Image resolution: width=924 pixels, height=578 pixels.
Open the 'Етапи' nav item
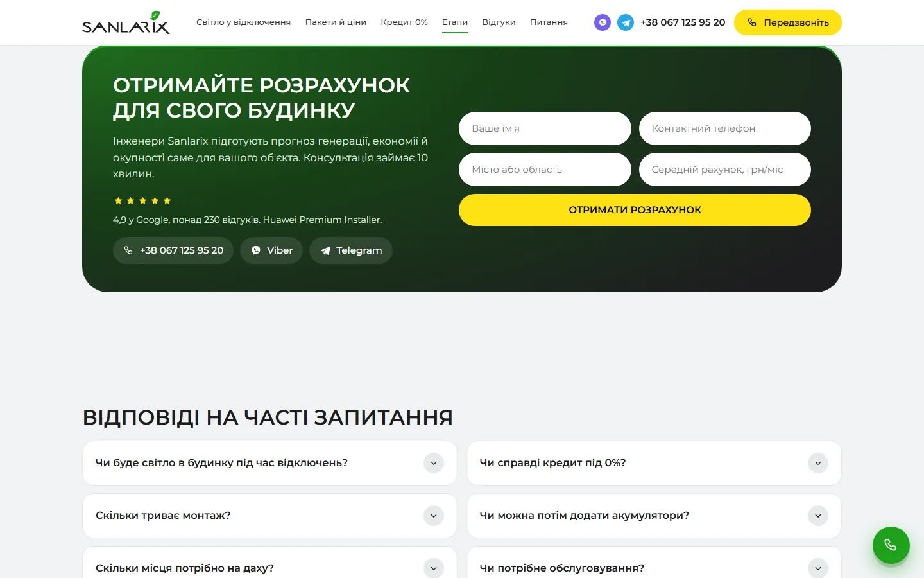455,22
